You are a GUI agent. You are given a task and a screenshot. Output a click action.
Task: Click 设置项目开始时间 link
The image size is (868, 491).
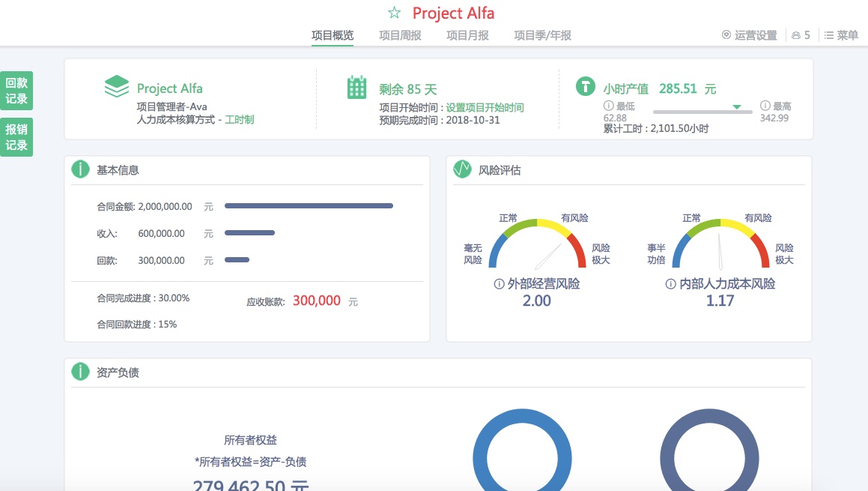point(485,107)
